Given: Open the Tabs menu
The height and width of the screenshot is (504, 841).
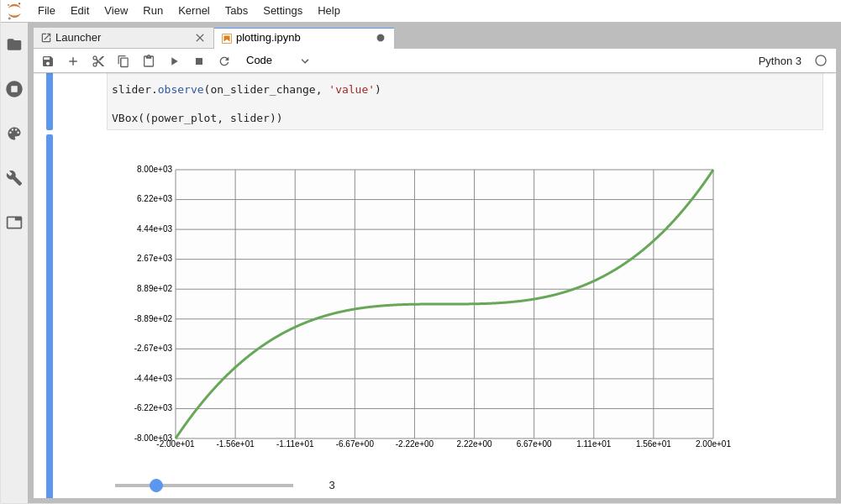Looking at the screenshot, I should [x=237, y=11].
